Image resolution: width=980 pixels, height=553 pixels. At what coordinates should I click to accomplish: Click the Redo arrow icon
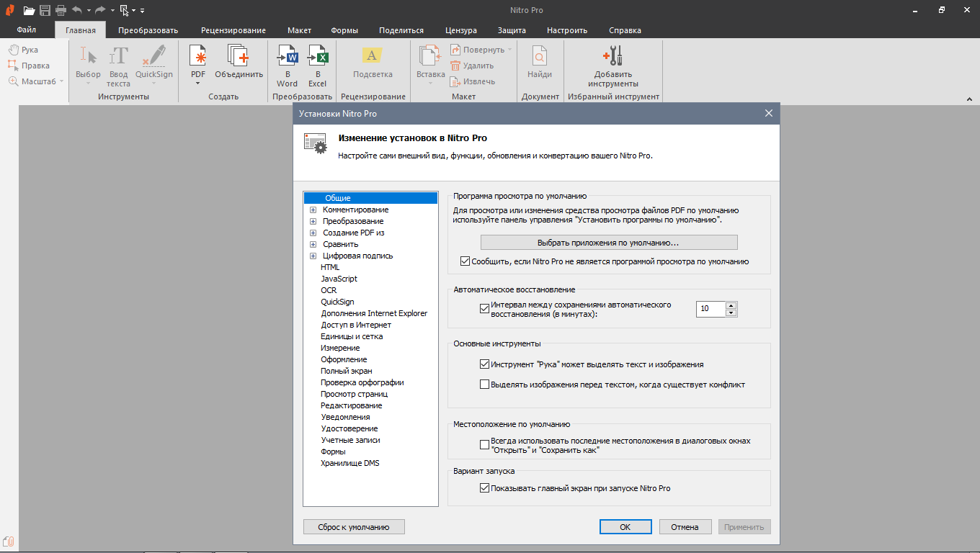click(x=101, y=10)
